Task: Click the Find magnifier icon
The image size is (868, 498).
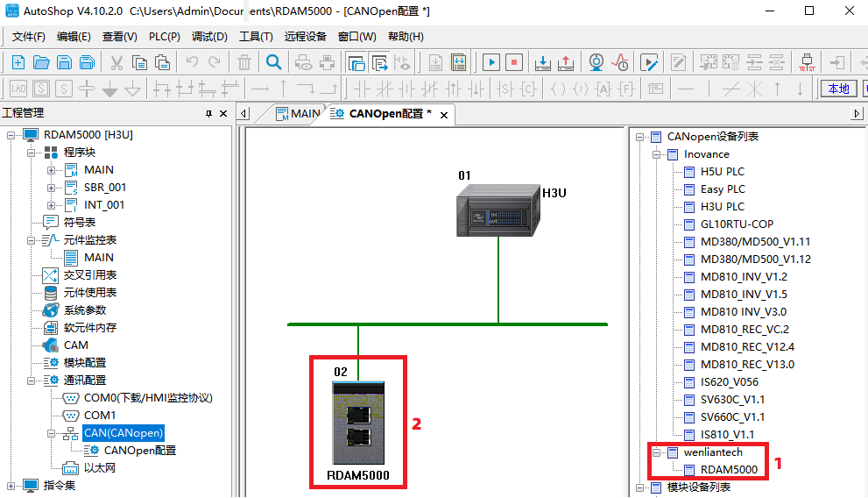Action: (x=273, y=62)
